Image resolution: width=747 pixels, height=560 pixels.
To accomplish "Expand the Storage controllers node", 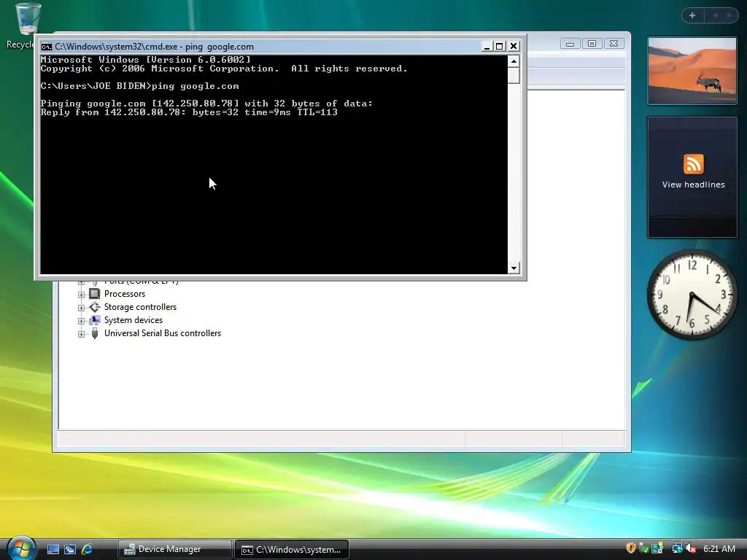I will click(x=82, y=308).
